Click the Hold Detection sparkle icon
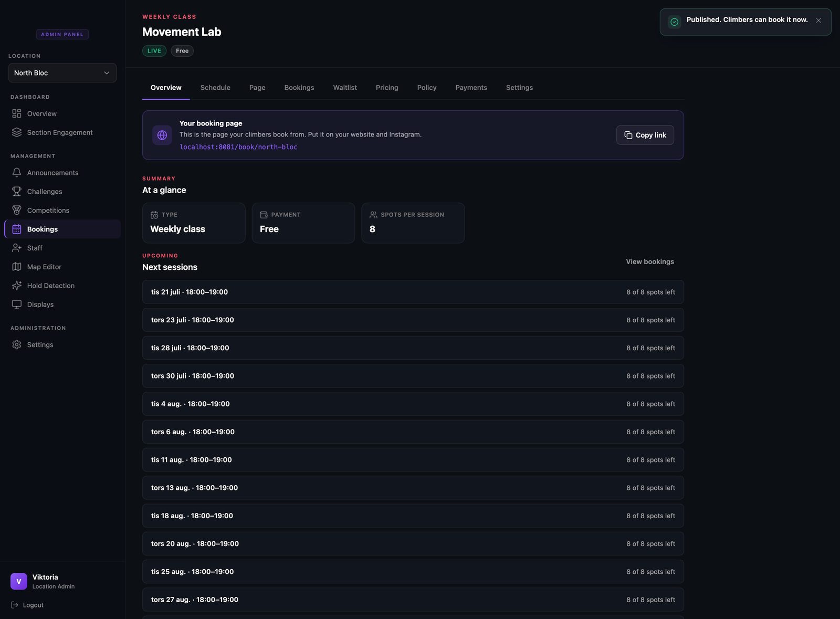 pos(17,286)
